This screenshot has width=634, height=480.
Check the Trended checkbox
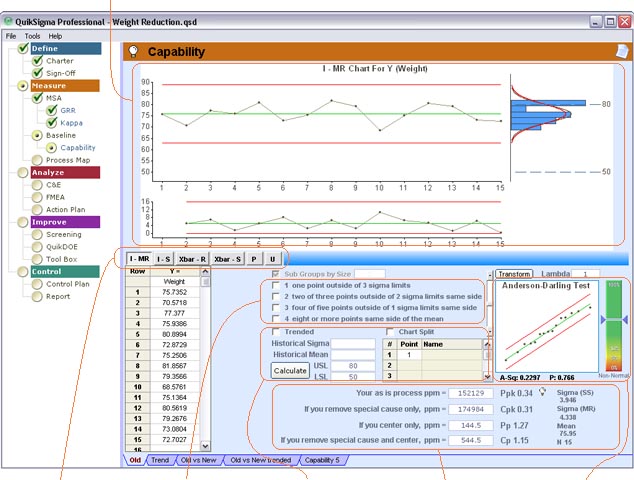tap(276, 332)
